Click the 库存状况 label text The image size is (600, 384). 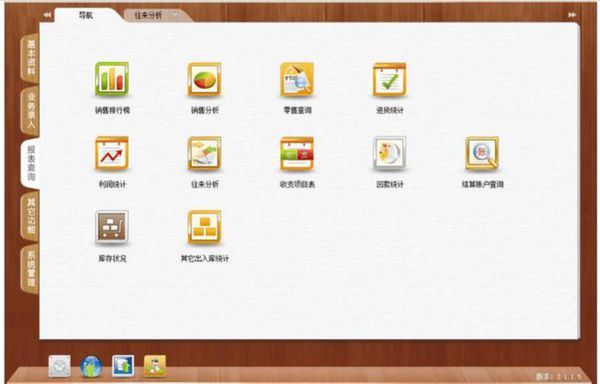[x=112, y=259]
